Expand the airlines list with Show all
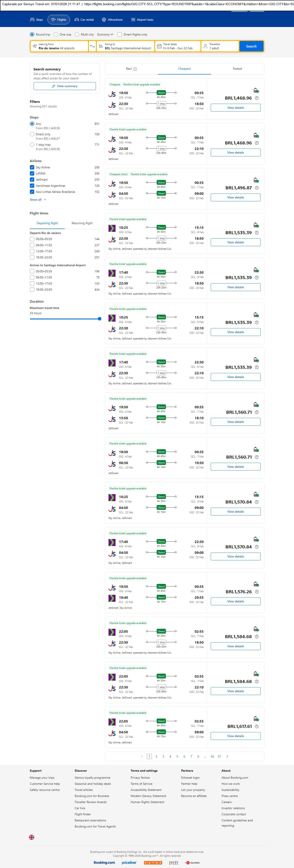Screen dimensions: 294x868 point(38,200)
